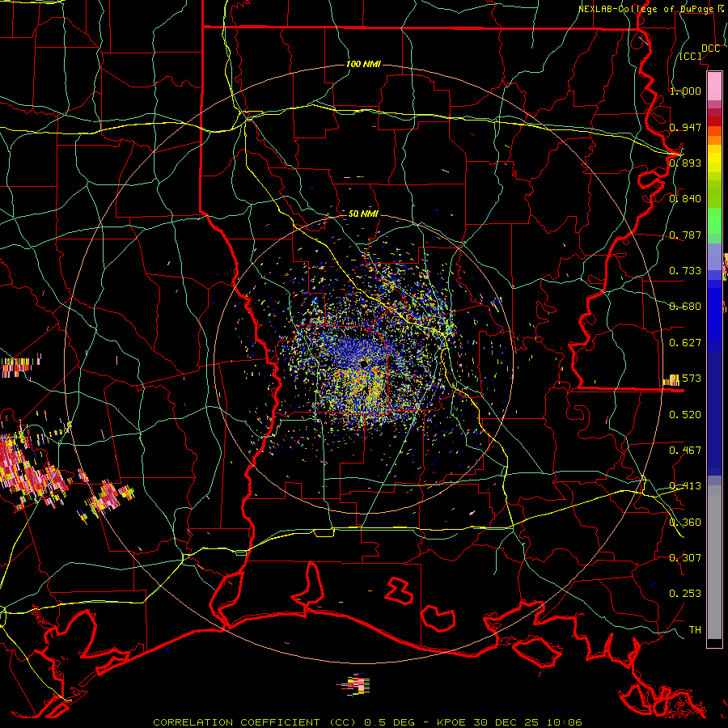Click the 0.253 scale value
This screenshot has width=728, height=728.
point(685,594)
